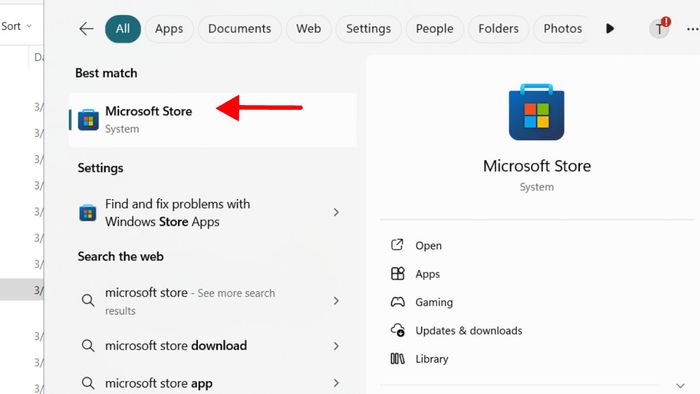
Task: Click the Library books icon
Action: (397, 358)
